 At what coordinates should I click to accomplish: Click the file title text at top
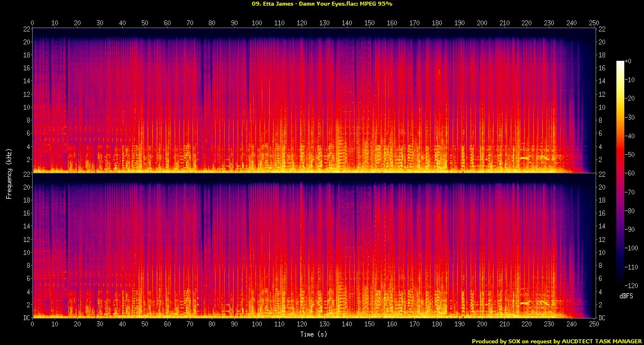click(321, 4)
